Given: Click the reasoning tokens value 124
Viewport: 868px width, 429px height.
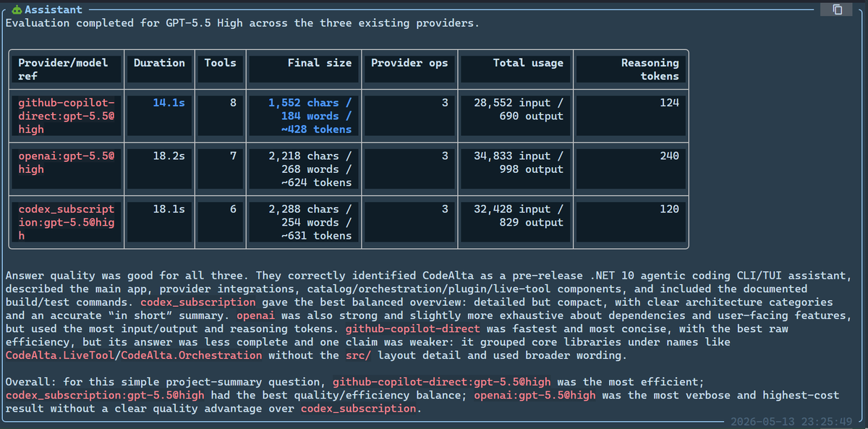Looking at the screenshot, I should click(x=669, y=103).
